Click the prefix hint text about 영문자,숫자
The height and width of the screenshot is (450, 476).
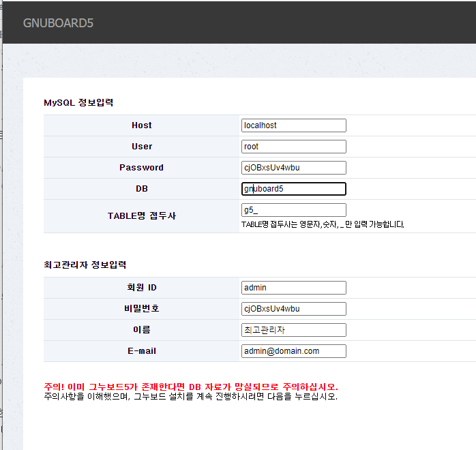coord(323,224)
